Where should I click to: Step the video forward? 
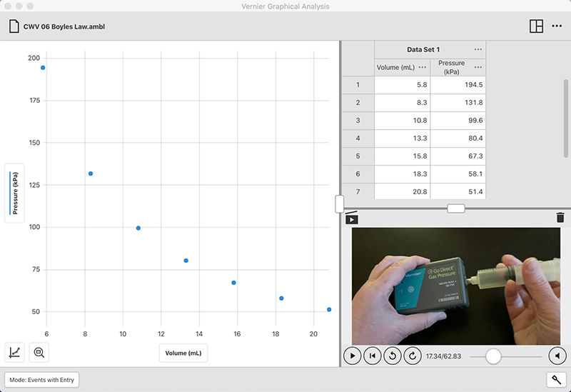pyautogui.click(x=412, y=355)
